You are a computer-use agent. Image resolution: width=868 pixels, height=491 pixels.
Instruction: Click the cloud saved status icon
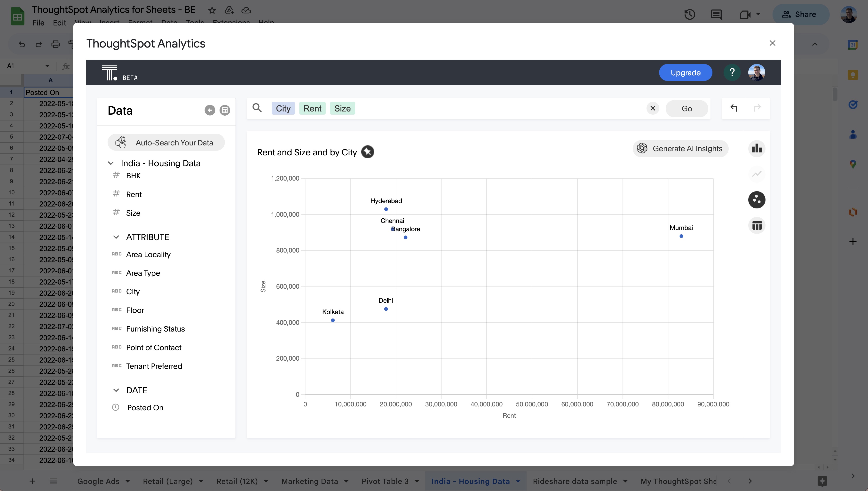(x=246, y=10)
